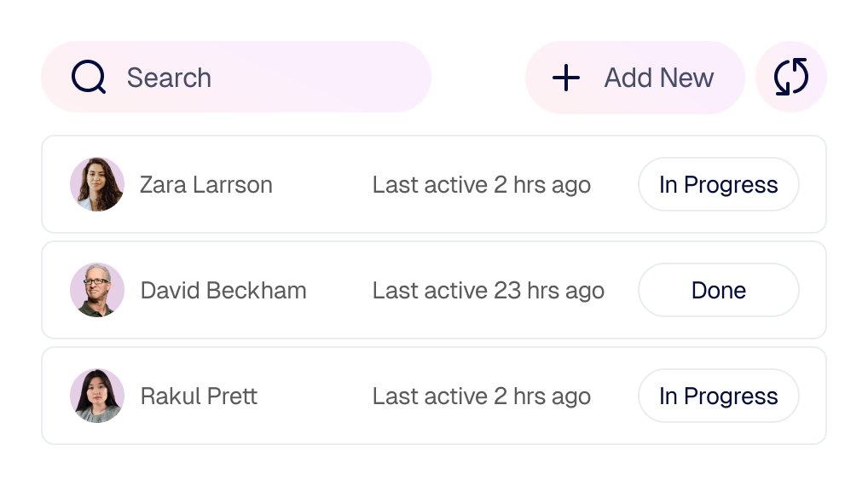Open David Beckham's Done status pill
This screenshot has height=486, width=868.
pyautogui.click(x=718, y=290)
